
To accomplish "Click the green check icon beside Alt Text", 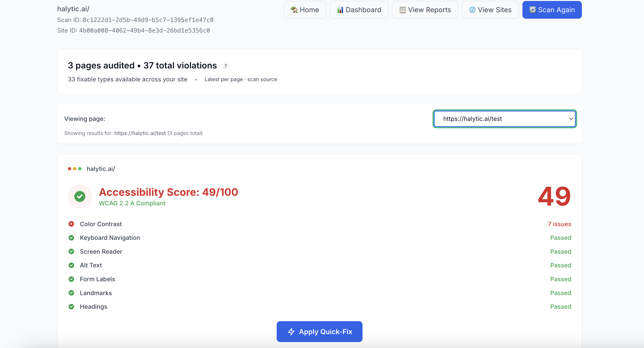I will point(71,265).
